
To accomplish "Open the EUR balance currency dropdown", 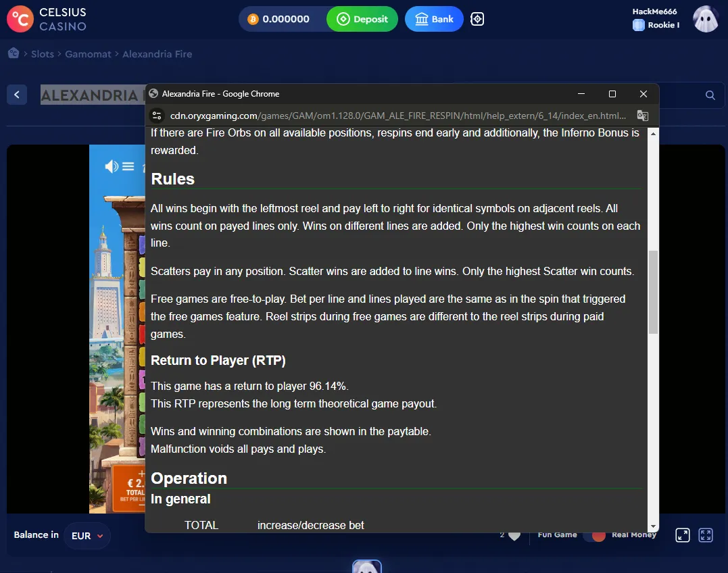I will click(x=87, y=536).
